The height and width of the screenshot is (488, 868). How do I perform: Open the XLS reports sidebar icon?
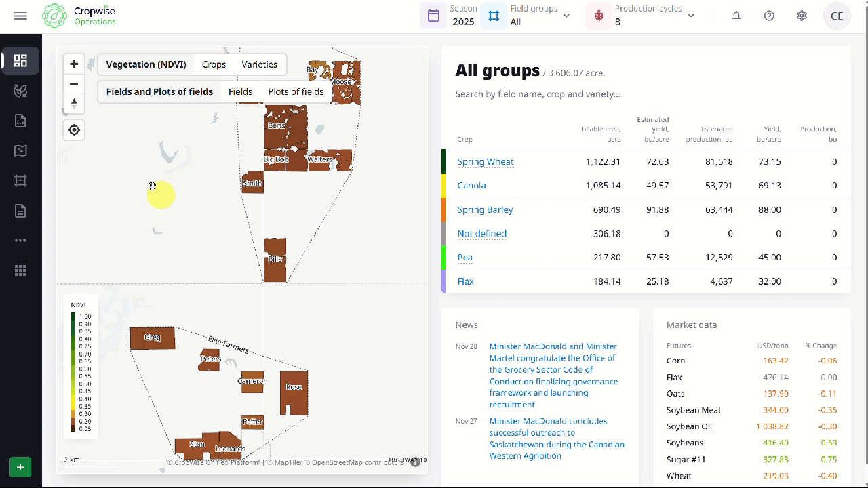point(20,120)
